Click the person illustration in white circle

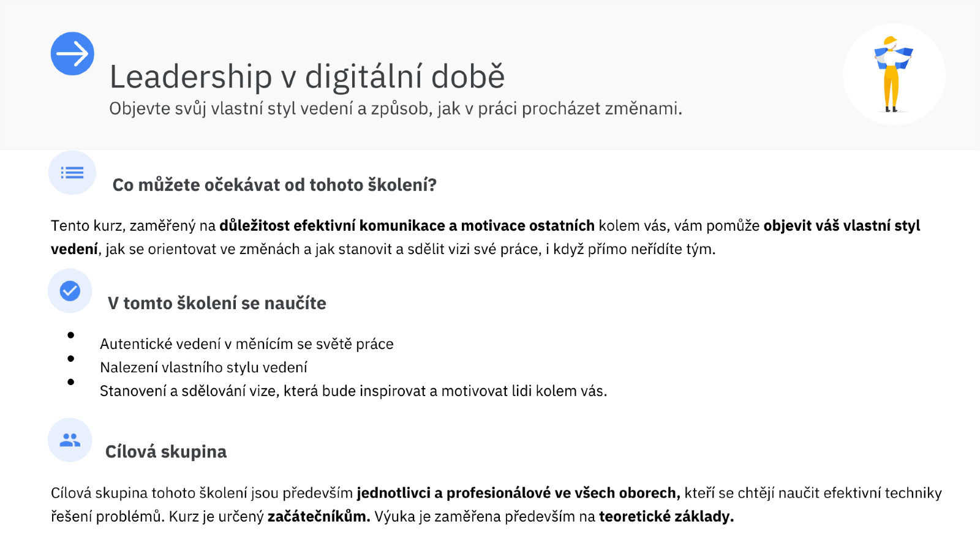(894, 75)
